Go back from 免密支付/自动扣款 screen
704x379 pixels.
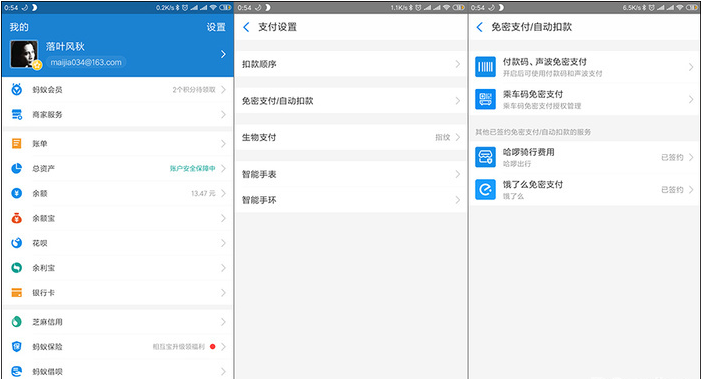pos(480,27)
